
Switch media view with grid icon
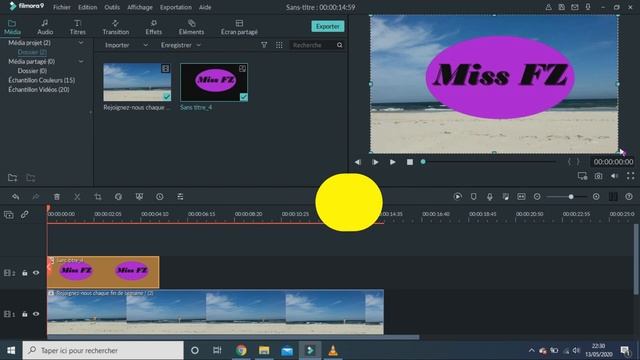[x=279, y=45]
